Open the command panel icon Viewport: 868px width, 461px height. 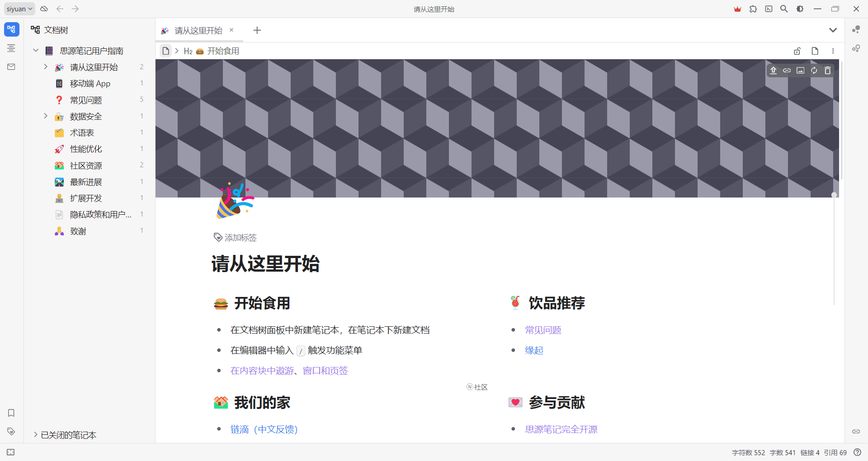point(769,9)
